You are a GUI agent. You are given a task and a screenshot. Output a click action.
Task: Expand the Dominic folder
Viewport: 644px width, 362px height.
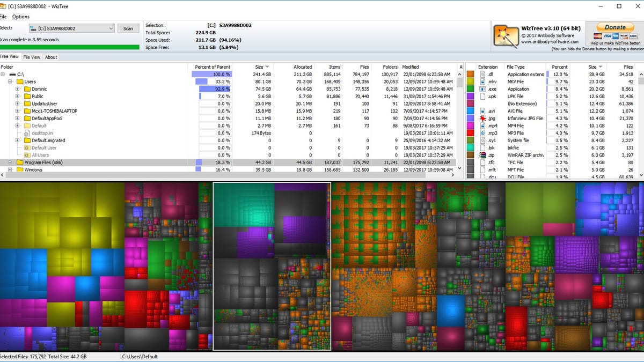17,89
